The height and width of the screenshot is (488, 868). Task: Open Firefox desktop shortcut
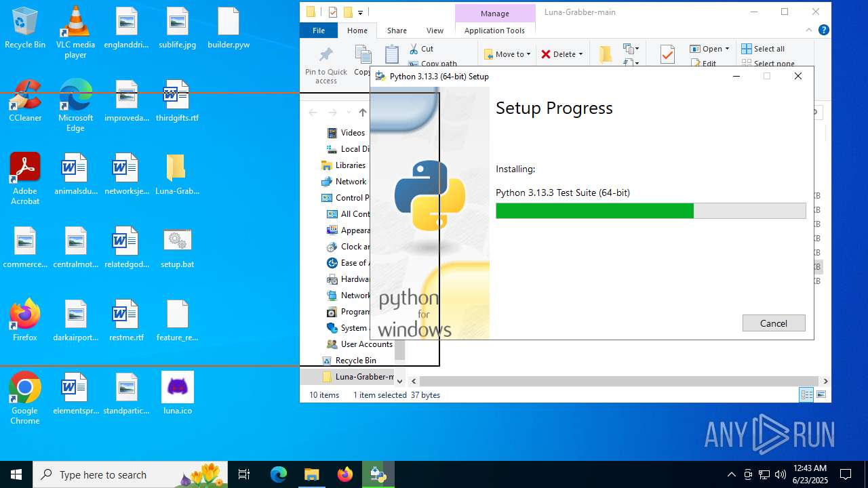coord(25,320)
